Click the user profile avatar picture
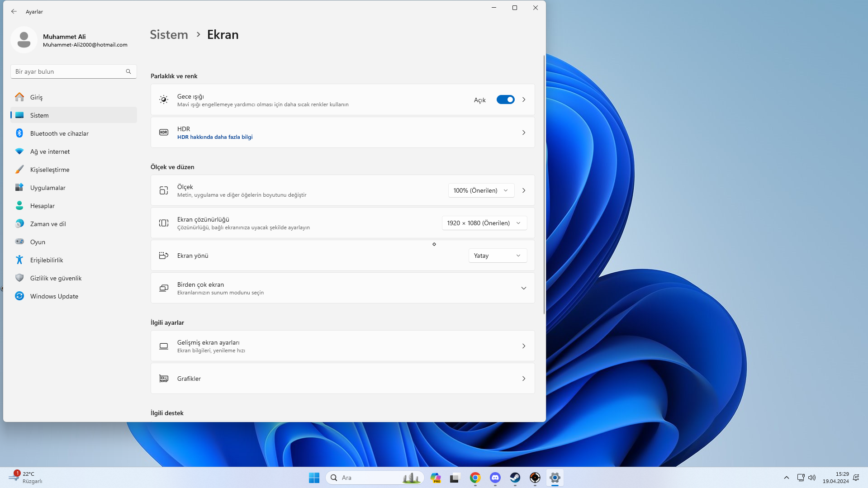 24,40
